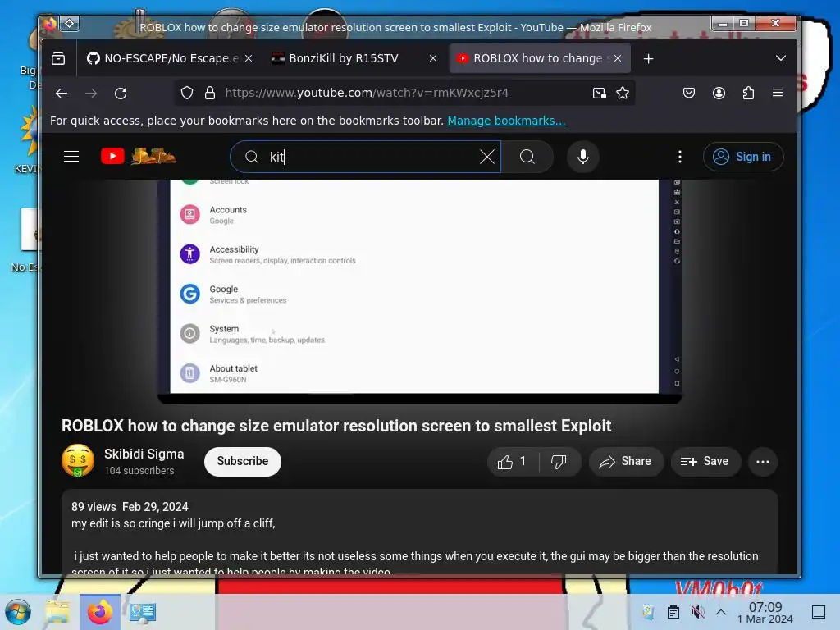Share this video

[626, 462]
